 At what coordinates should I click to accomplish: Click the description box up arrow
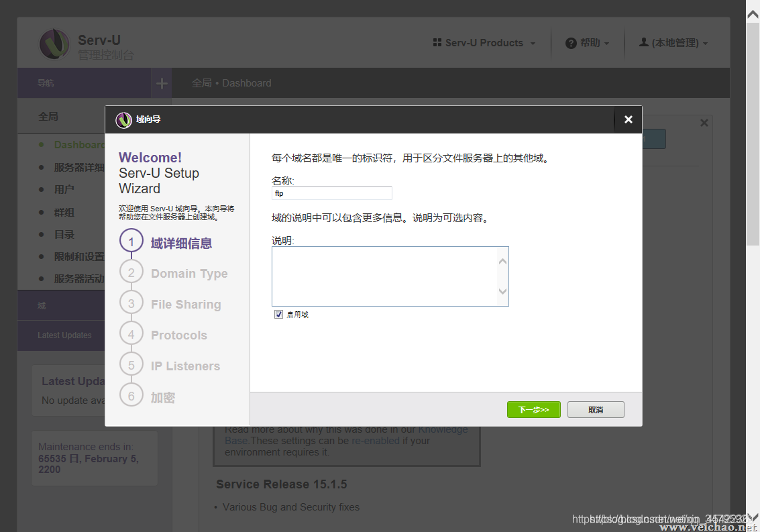pos(502,262)
